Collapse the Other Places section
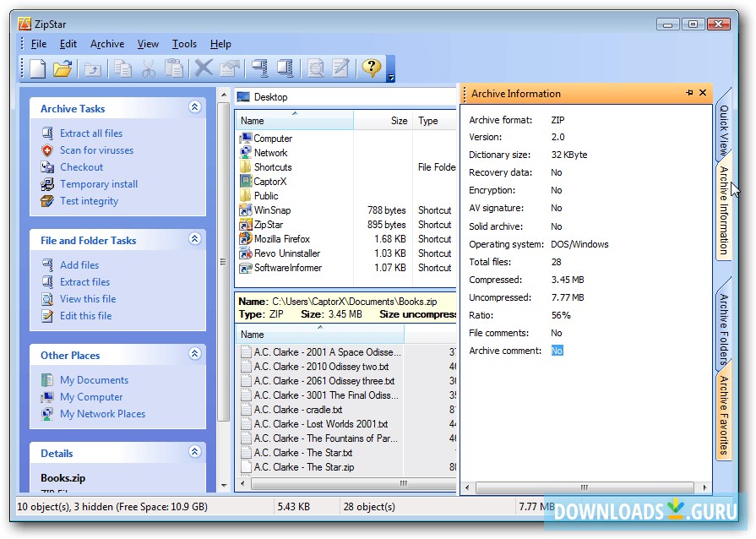The height and width of the screenshot is (539, 756). (195, 354)
